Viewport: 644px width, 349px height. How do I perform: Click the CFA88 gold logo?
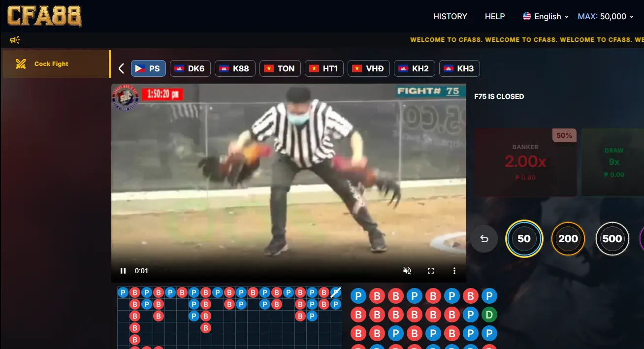point(44,16)
